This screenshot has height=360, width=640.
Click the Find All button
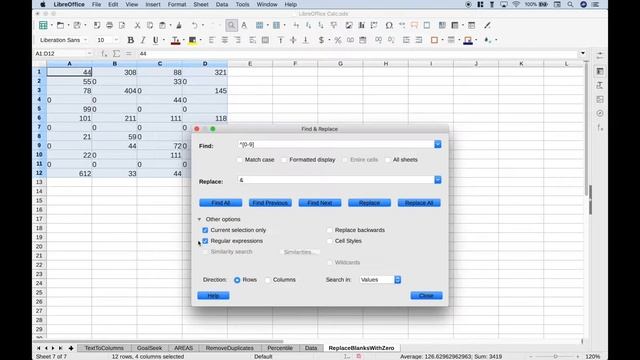pyautogui.click(x=221, y=203)
